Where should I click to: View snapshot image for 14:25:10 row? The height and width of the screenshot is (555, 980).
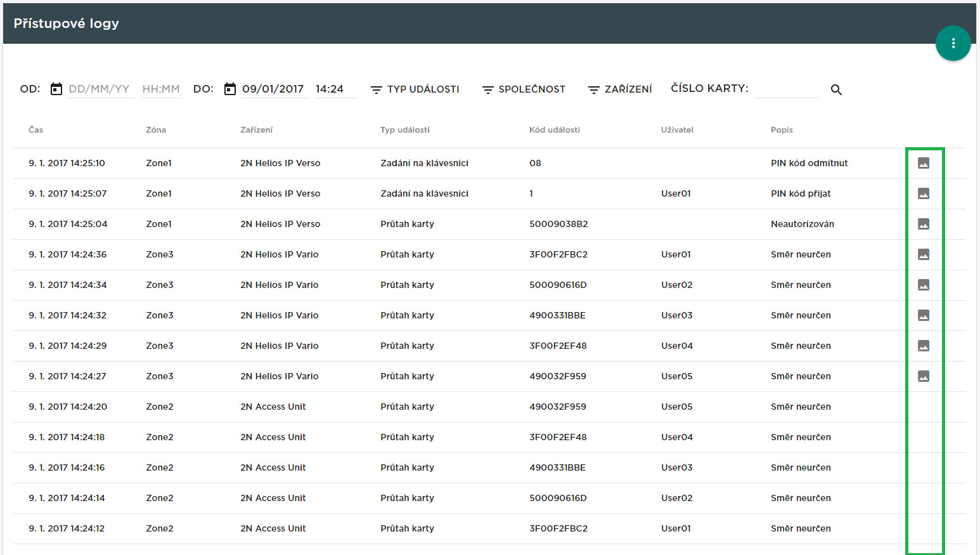[924, 163]
